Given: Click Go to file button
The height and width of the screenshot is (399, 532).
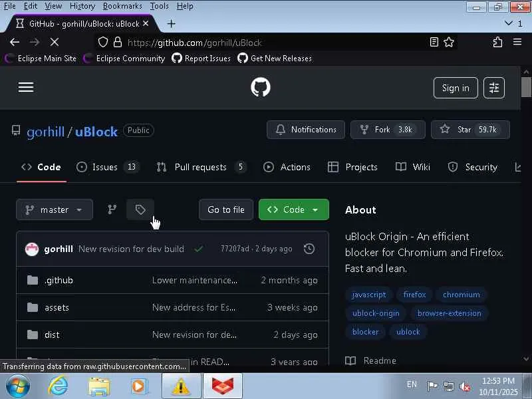Looking at the screenshot, I should tap(226, 209).
